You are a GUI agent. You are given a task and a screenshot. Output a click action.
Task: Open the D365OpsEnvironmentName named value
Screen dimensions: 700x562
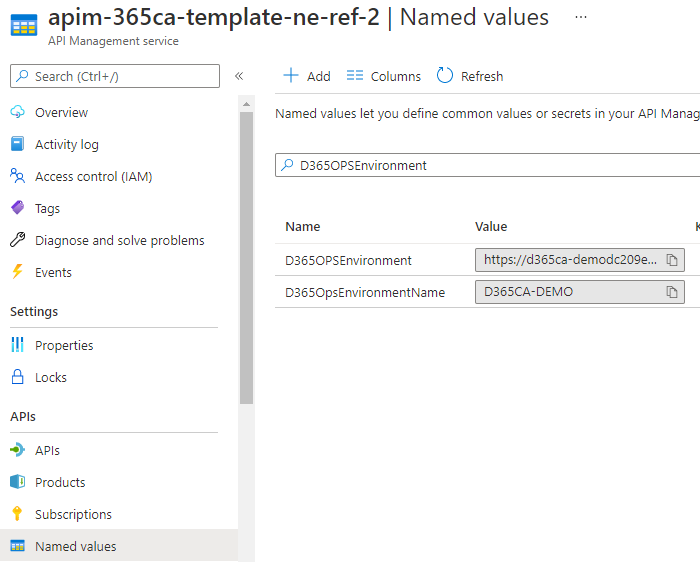coord(365,292)
